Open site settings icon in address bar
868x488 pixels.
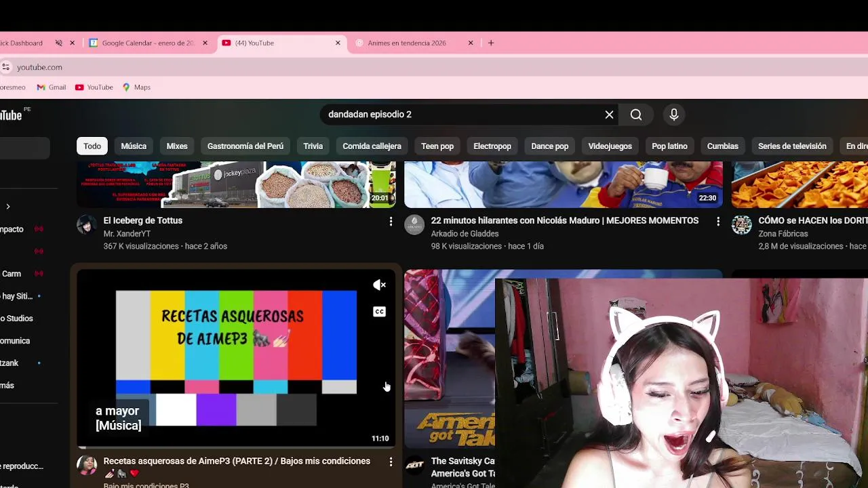pos(5,67)
